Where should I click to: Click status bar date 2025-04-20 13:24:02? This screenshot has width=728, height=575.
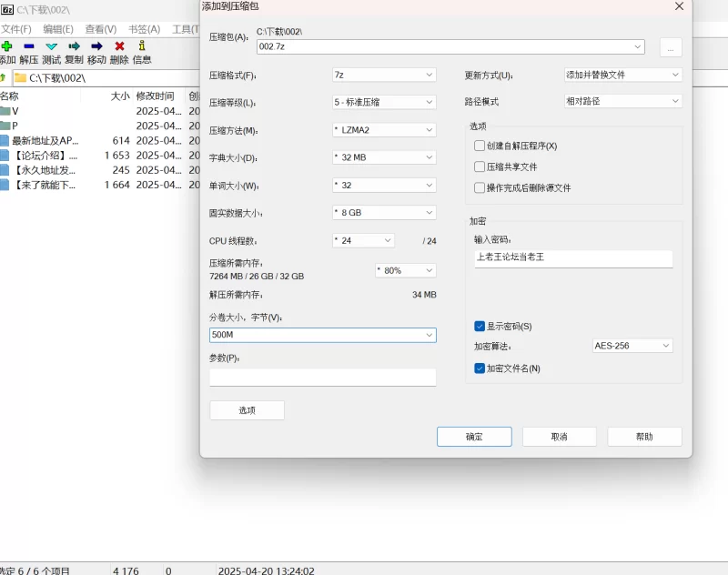(x=266, y=570)
